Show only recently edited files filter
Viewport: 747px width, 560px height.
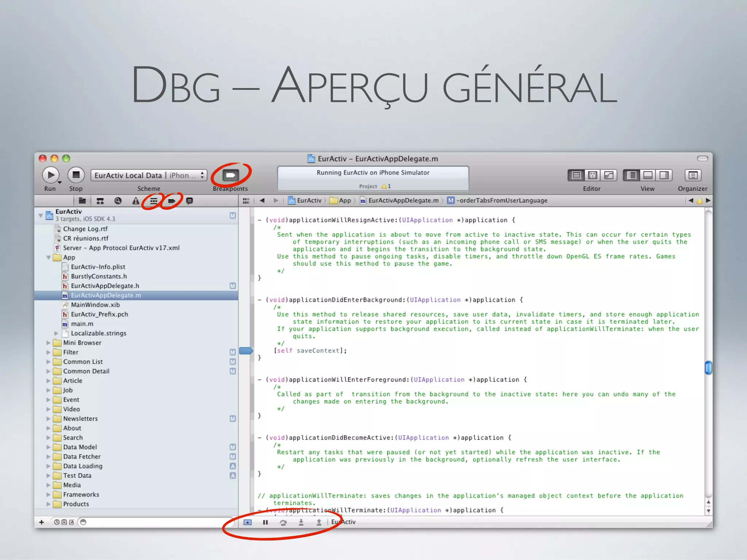coord(57,522)
